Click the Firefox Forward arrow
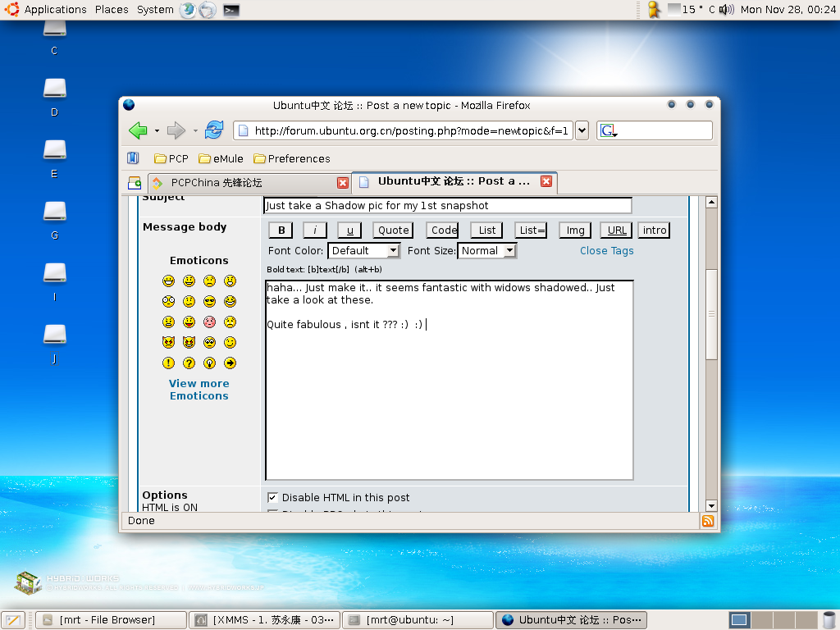840x630 pixels. click(176, 130)
